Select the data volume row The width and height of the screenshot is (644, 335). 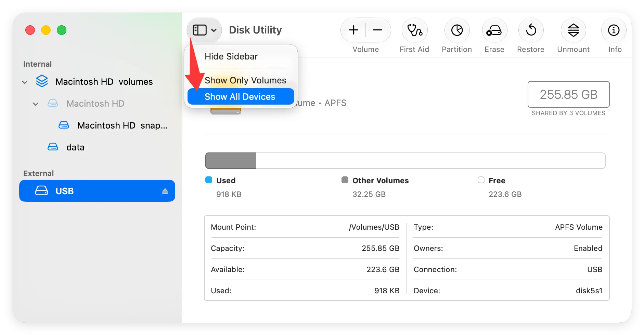point(97,147)
